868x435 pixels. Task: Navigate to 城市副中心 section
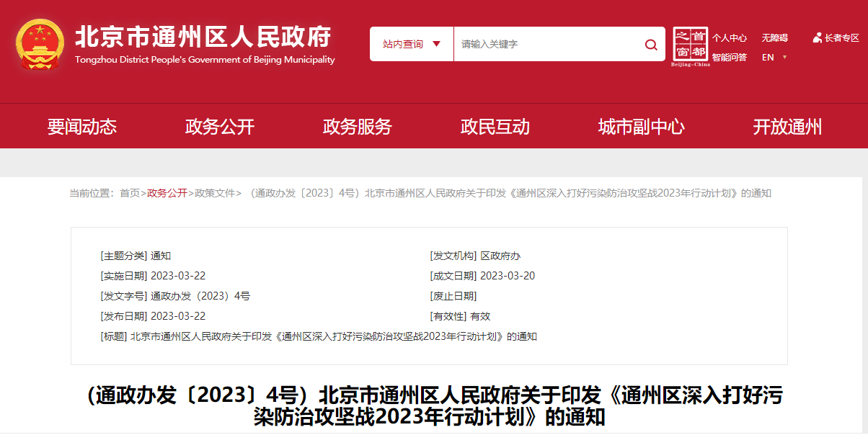[641, 127]
